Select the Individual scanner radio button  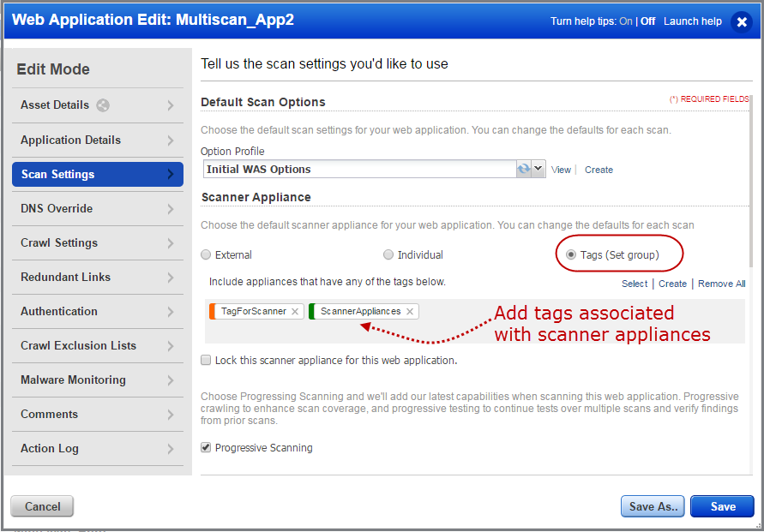388,254
